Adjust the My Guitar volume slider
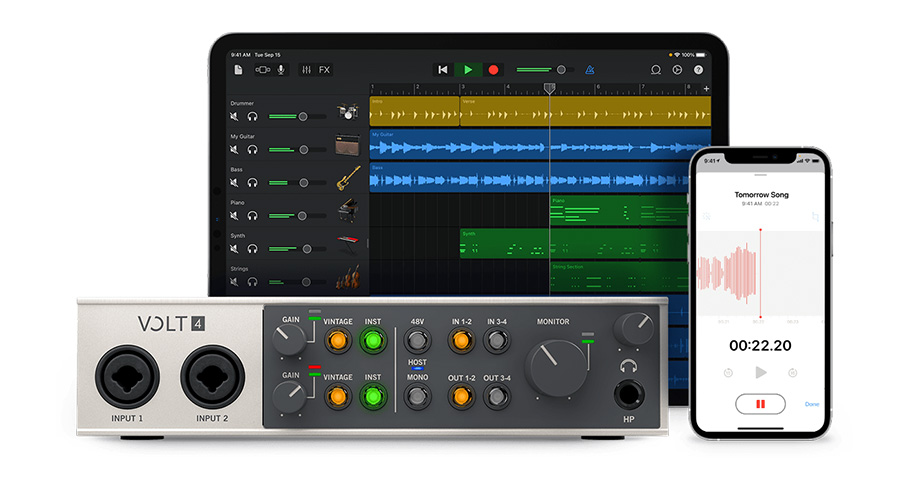Image resolution: width=910 pixels, height=490 pixels. pyautogui.click(x=296, y=150)
